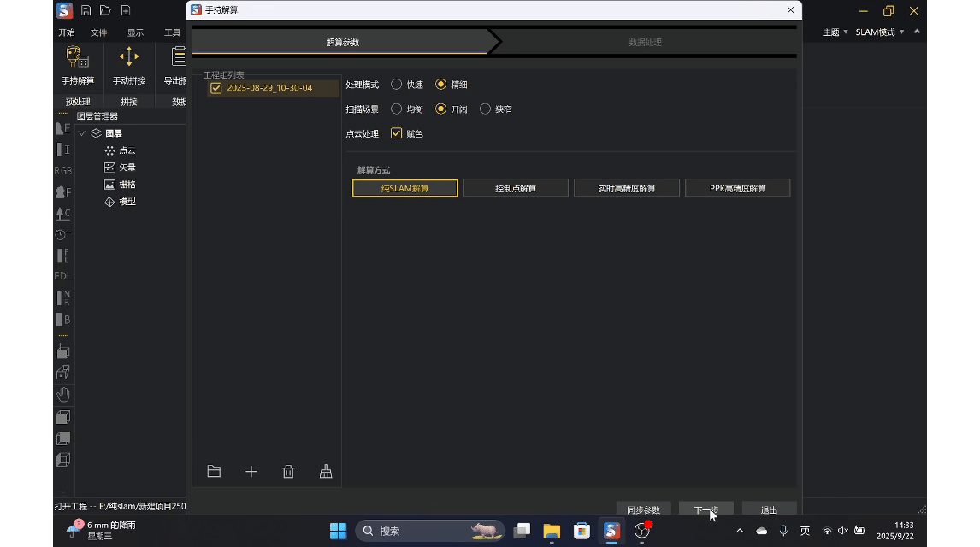Open folder icon below project list

(214, 472)
